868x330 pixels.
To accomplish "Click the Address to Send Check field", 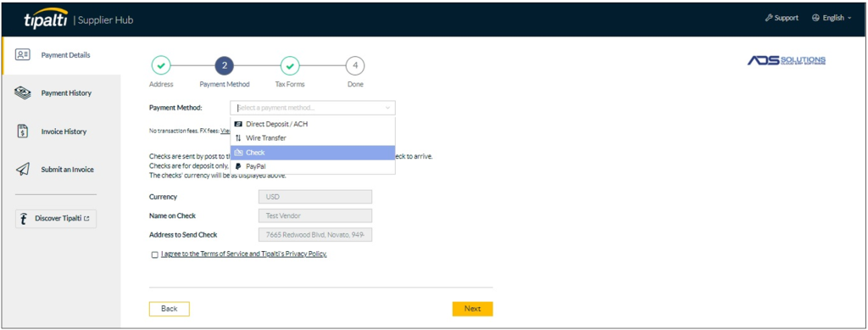I will (x=315, y=235).
